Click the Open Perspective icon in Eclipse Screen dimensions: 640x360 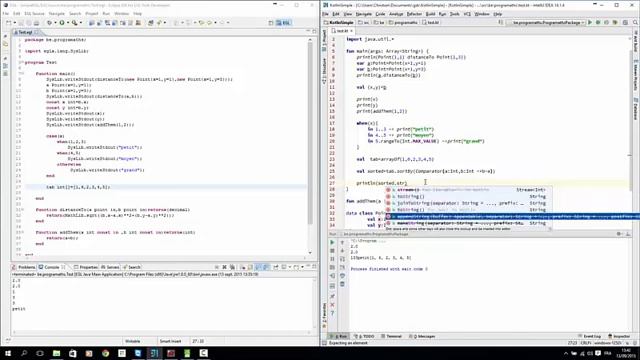click(x=271, y=23)
